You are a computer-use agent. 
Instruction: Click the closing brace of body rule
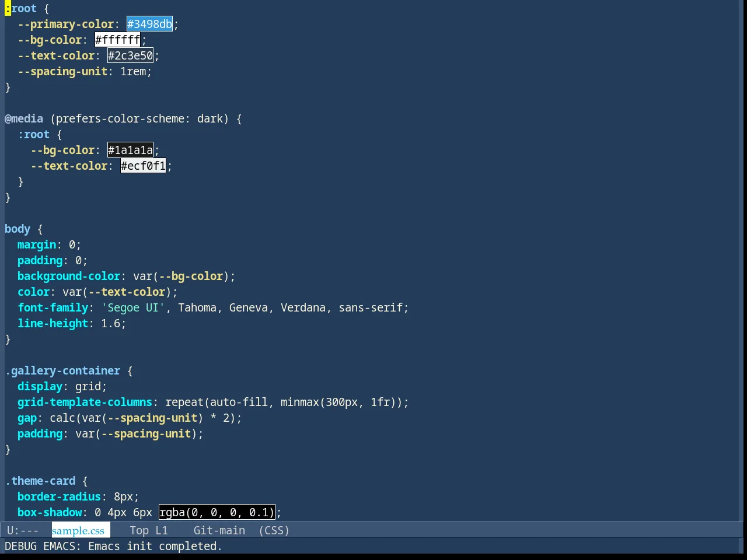click(x=8, y=339)
